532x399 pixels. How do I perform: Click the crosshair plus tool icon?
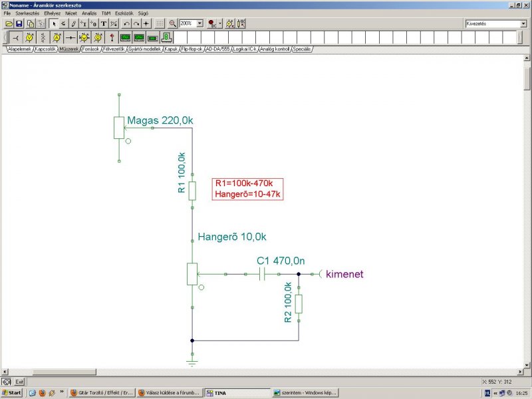coord(146,23)
